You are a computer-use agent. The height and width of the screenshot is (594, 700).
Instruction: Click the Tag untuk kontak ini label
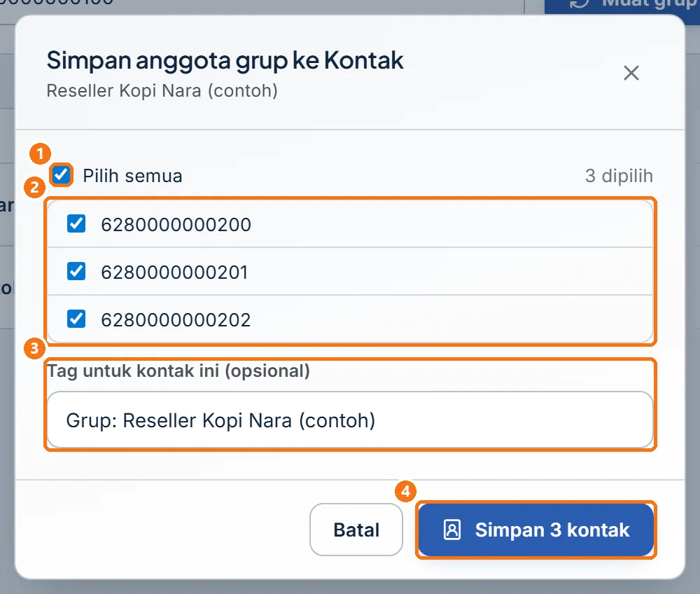(x=178, y=371)
